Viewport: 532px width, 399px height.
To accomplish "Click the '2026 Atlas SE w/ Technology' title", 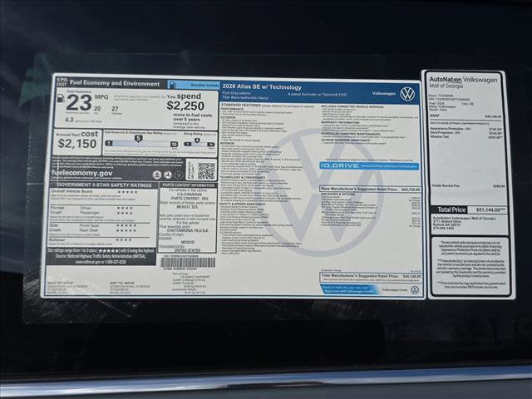I will [x=262, y=86].
